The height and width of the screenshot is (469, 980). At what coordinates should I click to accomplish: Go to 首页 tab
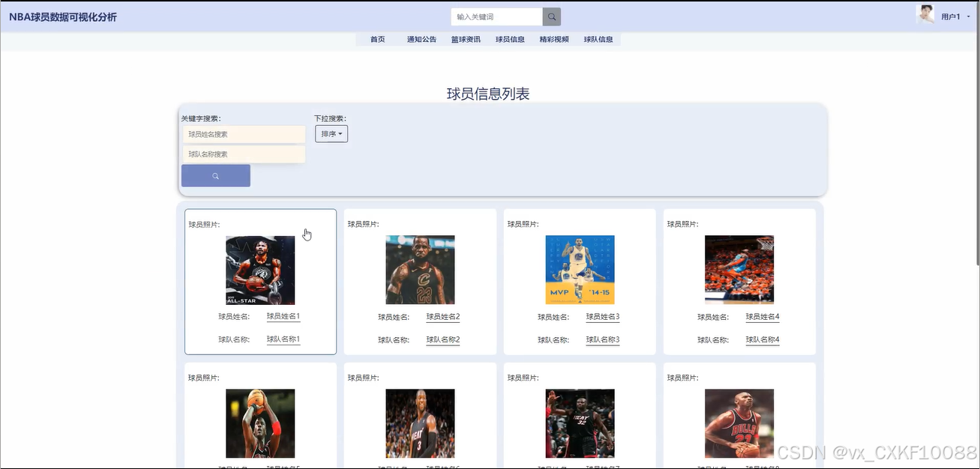click(x=378, y=40)
